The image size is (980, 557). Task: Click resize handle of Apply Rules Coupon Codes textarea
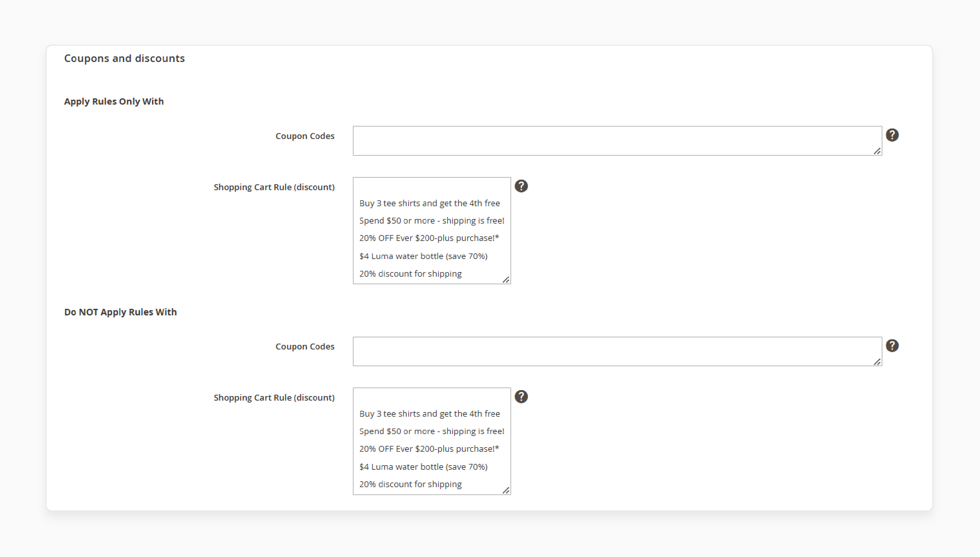click(877, 151)
